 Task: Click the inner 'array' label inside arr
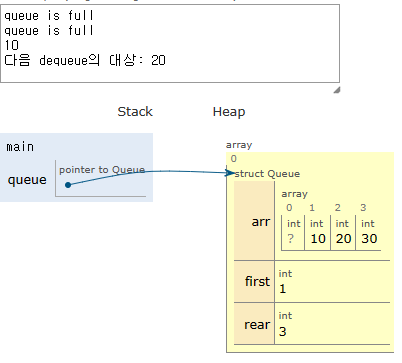point(295,194)
